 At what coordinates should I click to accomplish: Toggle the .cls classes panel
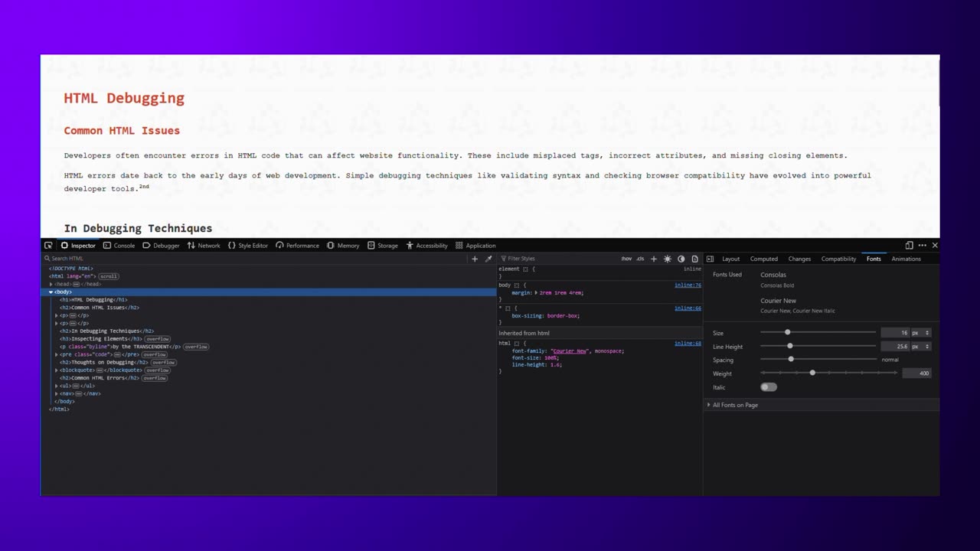[640, 259]
